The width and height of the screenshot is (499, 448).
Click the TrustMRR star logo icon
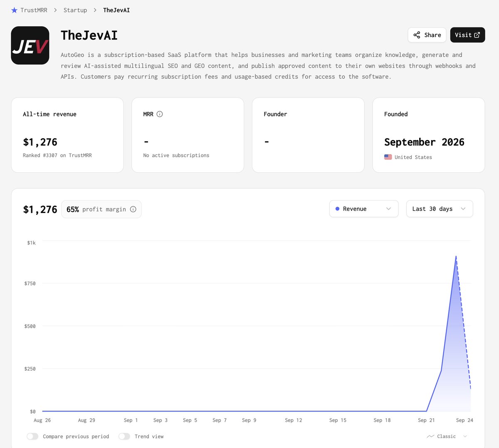[x=14, y=10]
